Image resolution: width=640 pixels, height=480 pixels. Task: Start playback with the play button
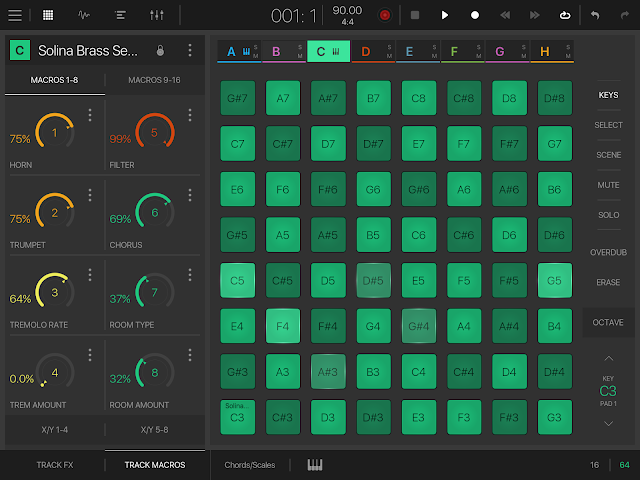(x=445, y=15)
